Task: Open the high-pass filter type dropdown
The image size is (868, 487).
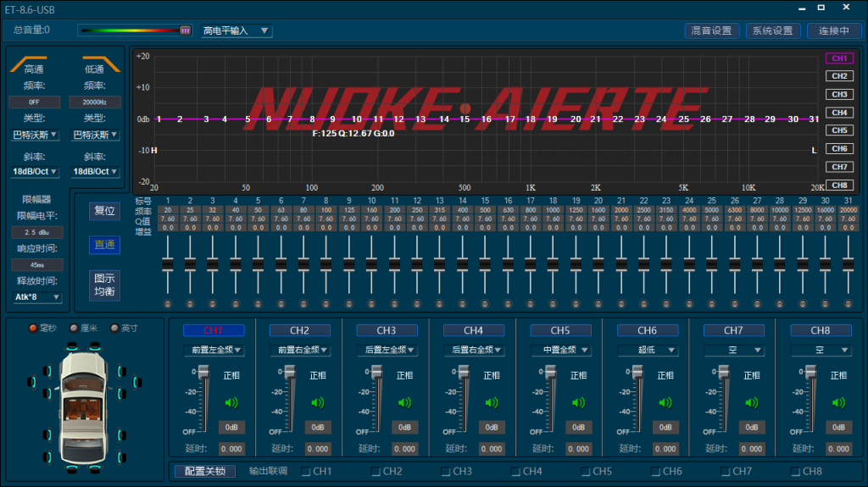Action: tap(34, 135)
